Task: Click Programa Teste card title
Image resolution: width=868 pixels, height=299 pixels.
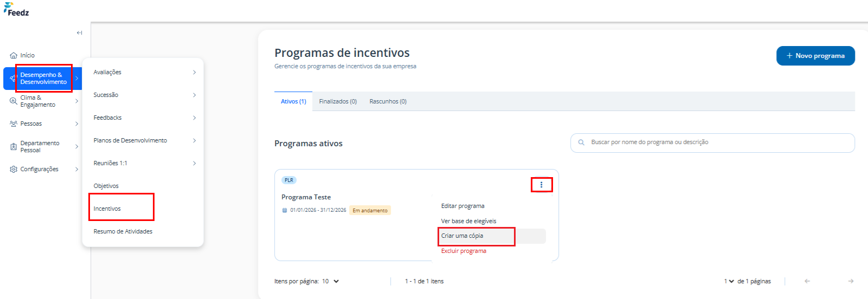Action: pyautogui.click(x=306, y=197)
